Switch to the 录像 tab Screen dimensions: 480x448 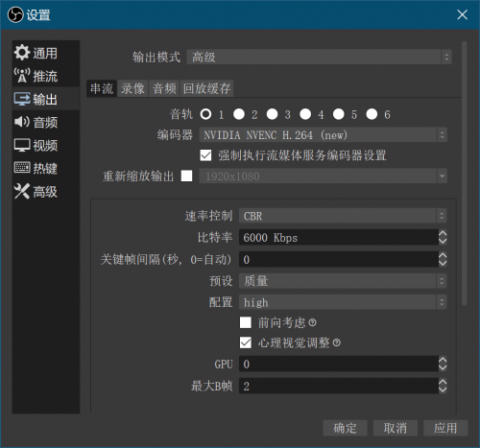click(132, 88)
